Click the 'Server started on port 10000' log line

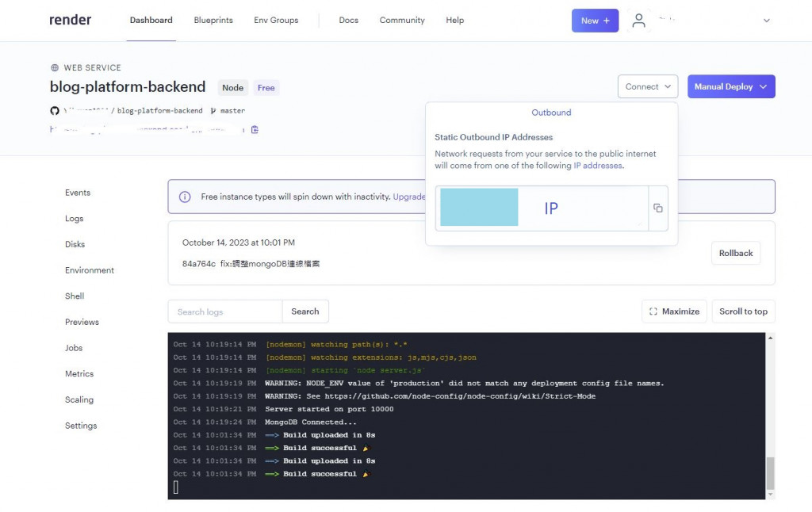[x=329, y=410]
